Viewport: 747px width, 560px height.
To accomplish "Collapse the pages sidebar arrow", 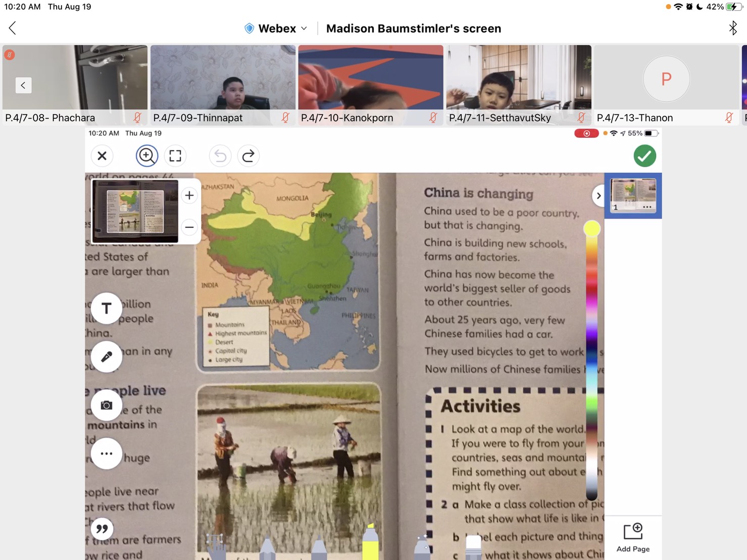I will (599, 196).
